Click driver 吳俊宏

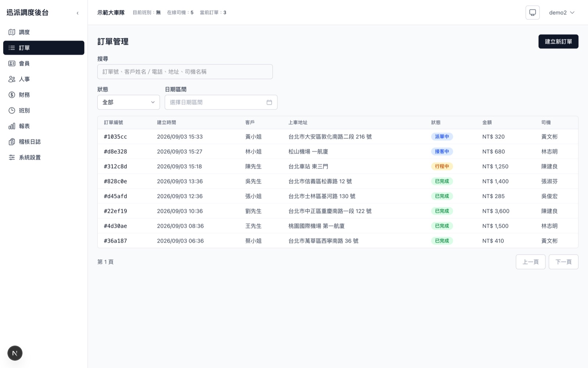[549, 196]
